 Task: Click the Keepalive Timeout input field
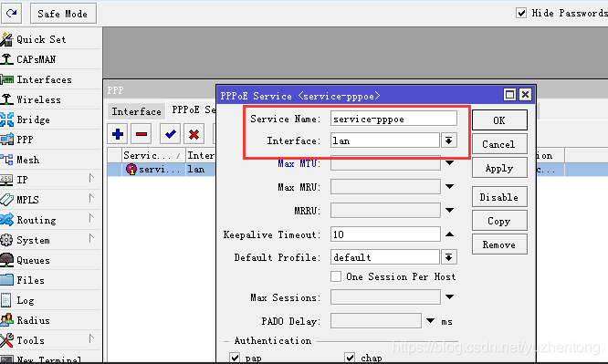[x=385, y=234]
